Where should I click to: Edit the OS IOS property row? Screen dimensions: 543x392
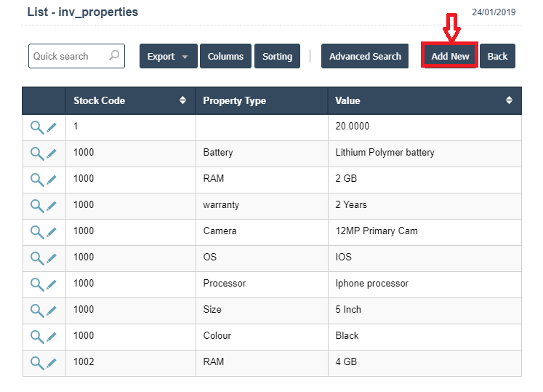point(52,257)
